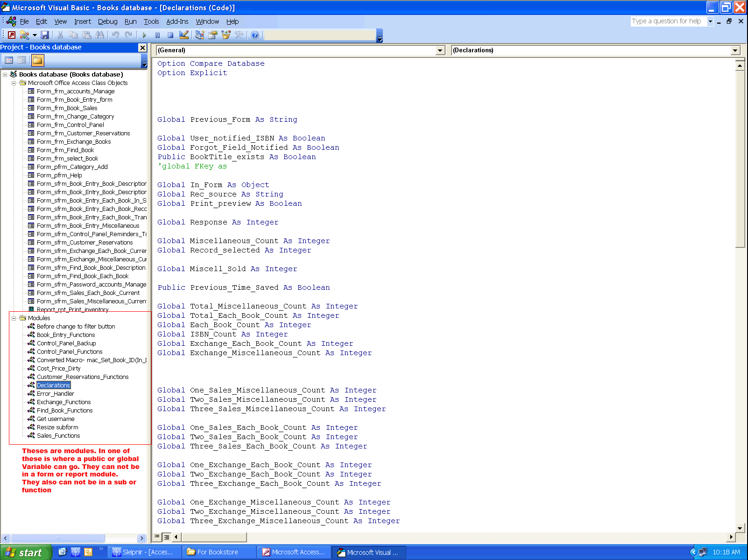Click View Code icon in Project pane

tap(9, 60)
